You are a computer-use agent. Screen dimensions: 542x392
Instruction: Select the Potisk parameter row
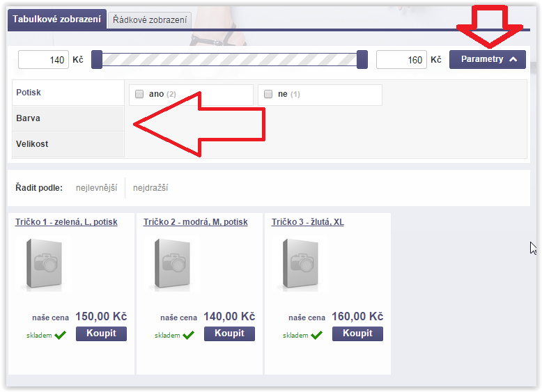[68, 93]
